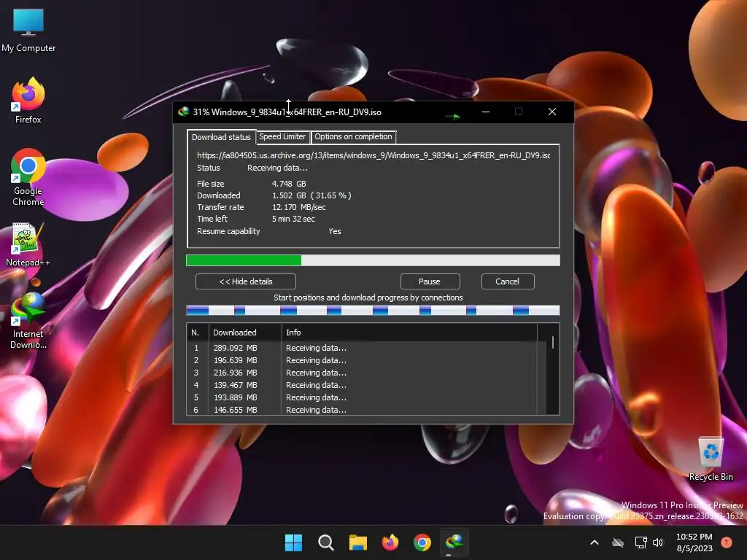Launch Firefox from desktop shortcut
Screen dimensions: 747x560
[x=28, y=101]
